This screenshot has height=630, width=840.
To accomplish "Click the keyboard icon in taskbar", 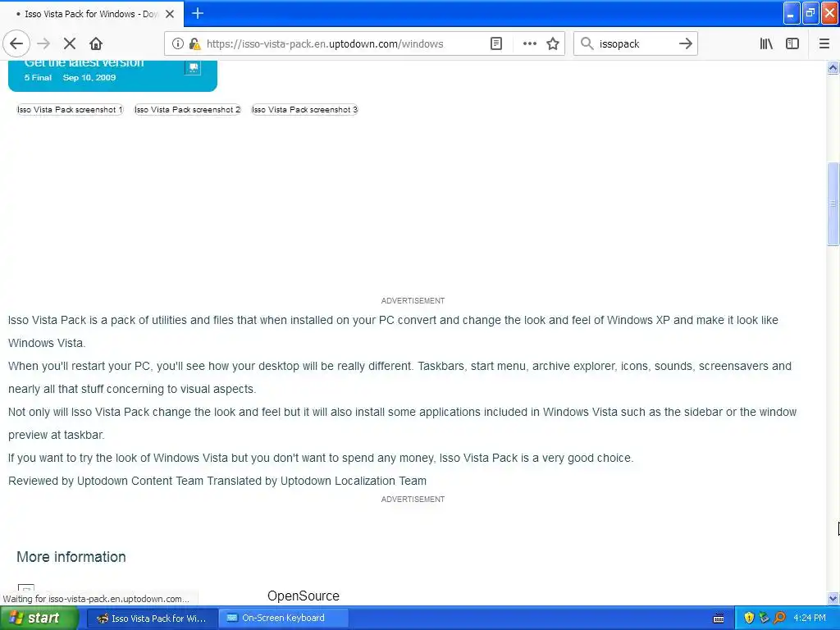I will [719, 619].
